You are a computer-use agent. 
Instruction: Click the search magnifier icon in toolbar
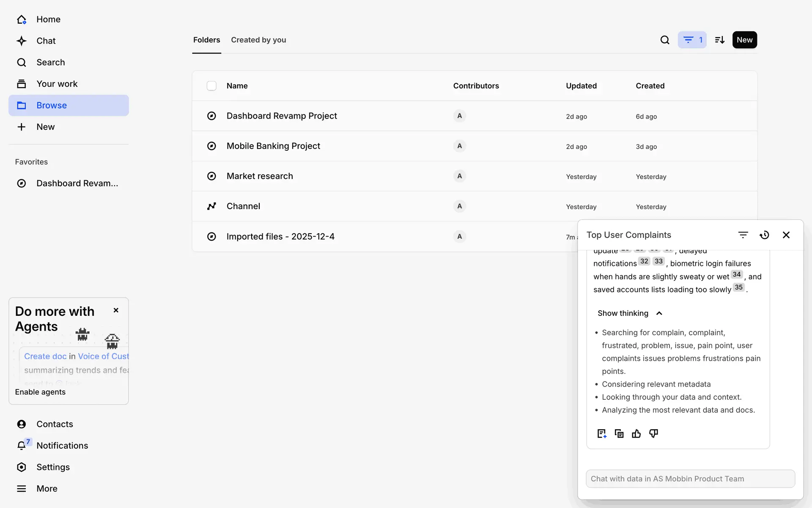(x=665, y=40)
